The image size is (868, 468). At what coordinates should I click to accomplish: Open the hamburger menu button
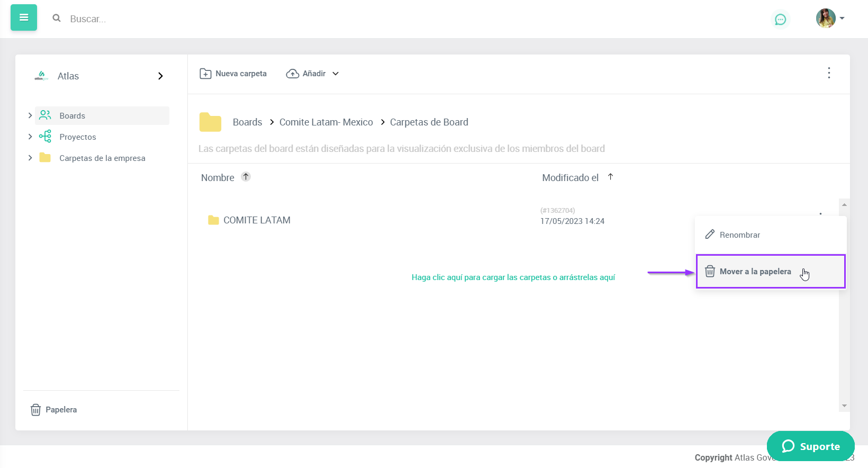tap(24, 17)
